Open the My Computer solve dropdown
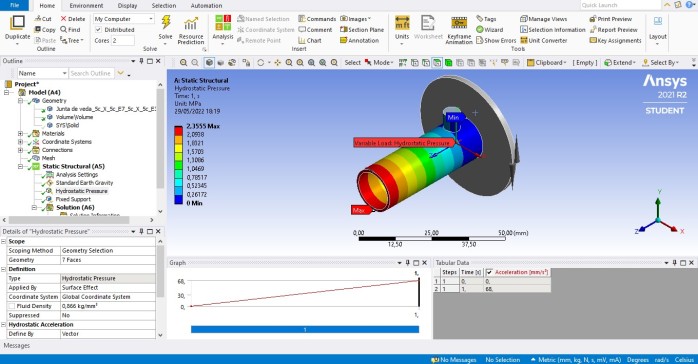Screen dimensions: 698x364 coord(124,19)
